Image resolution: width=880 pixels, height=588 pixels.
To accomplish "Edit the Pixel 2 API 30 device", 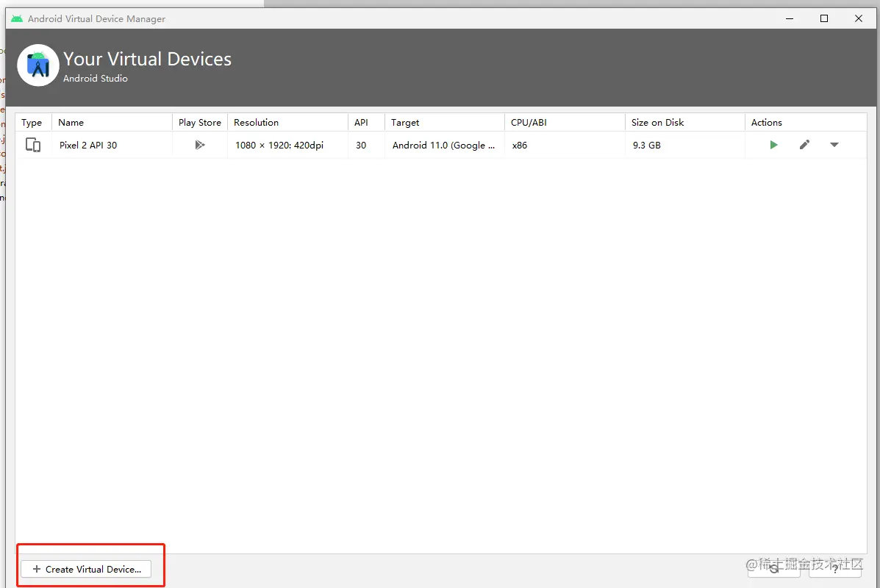I will 804,145.
